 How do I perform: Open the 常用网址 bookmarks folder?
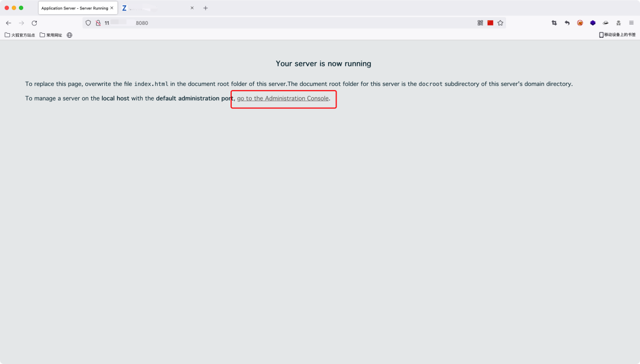51,35
